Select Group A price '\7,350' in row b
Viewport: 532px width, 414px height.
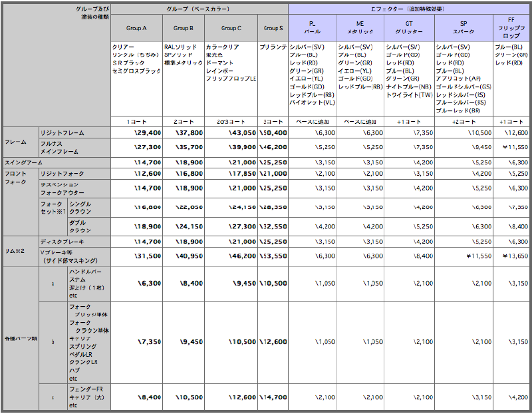149,342
